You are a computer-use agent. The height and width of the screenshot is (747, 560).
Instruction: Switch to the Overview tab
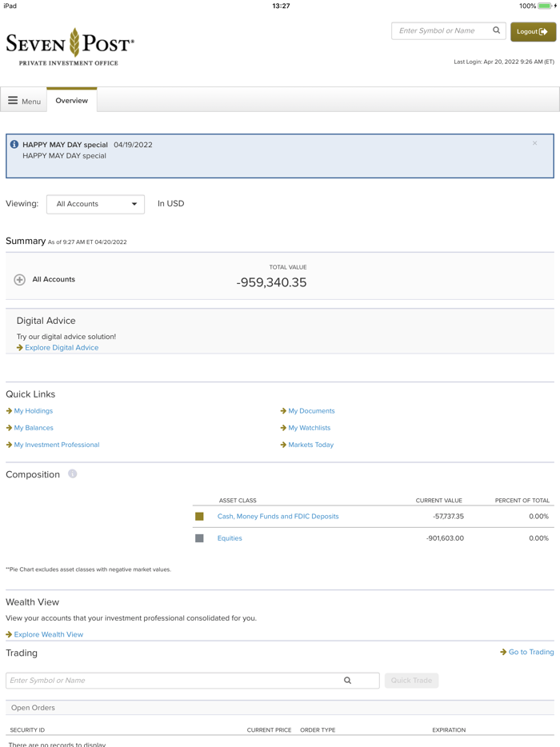(71, 100)
